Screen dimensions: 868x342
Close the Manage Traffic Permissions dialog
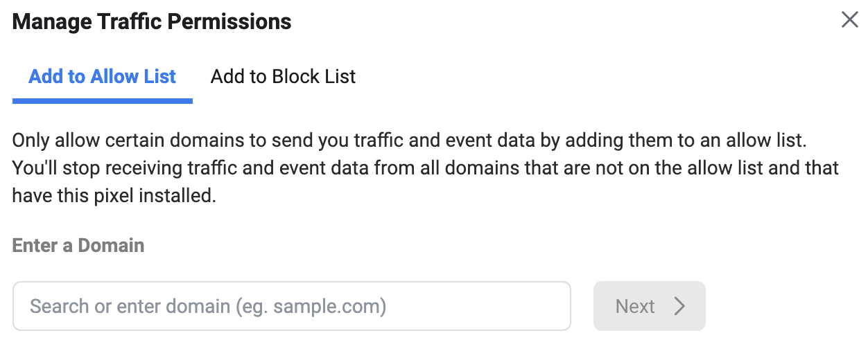coord(849,20)
